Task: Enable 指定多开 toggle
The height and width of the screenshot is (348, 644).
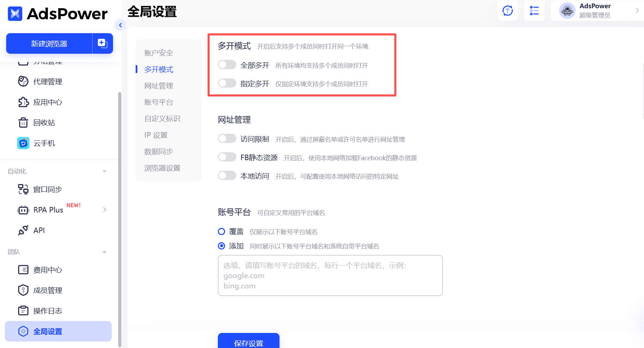Action: pos(227,83)
